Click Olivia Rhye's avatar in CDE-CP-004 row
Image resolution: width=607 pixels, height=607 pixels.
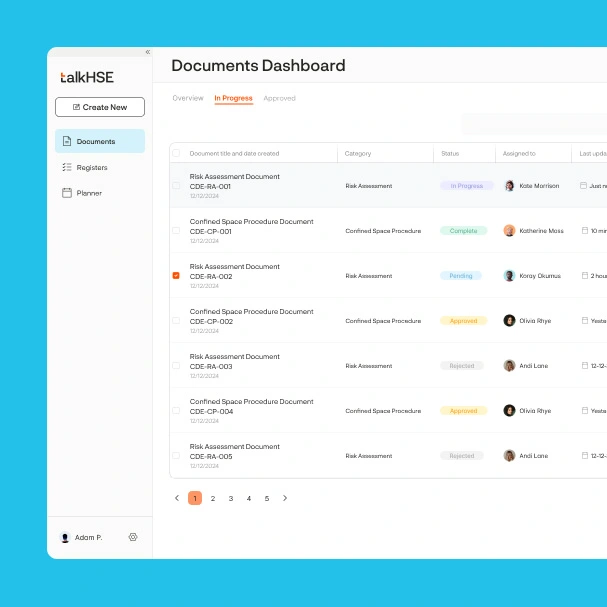(x=509, y=410)
